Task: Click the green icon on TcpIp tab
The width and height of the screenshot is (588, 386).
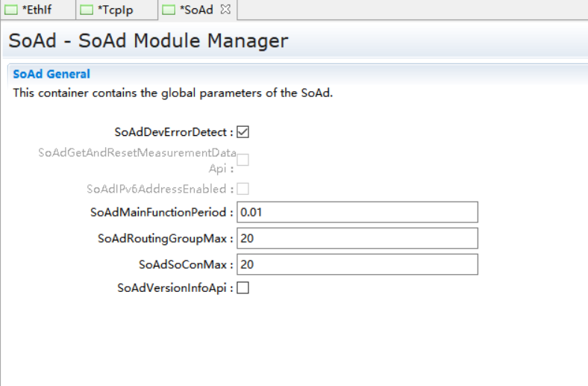Action: [x=87, y=10]
